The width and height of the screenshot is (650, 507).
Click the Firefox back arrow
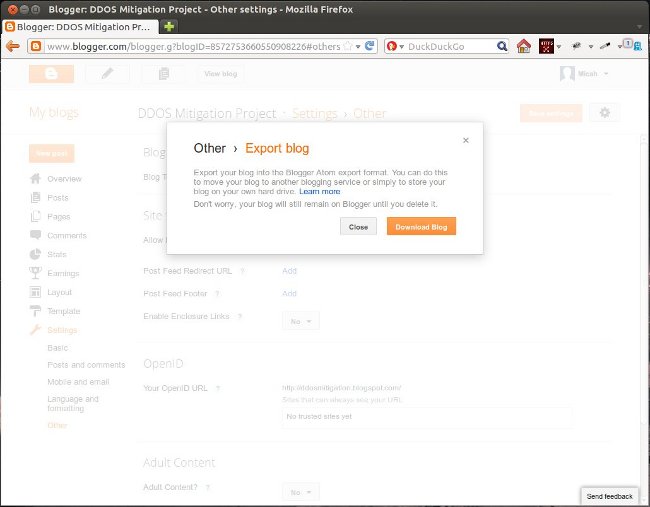13,46
